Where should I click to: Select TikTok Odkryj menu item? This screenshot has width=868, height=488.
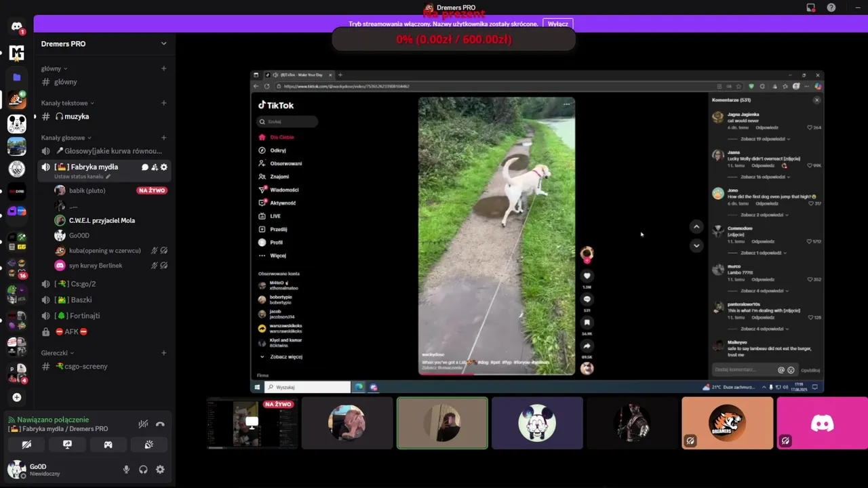[x=273, y=150]
